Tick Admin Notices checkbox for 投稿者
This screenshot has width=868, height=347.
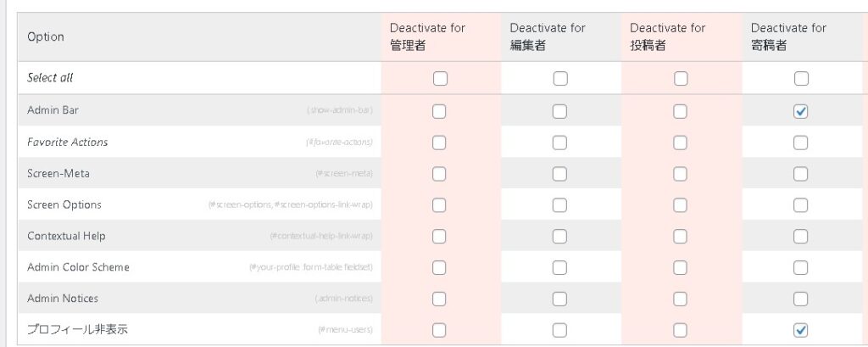coord(681,299)
